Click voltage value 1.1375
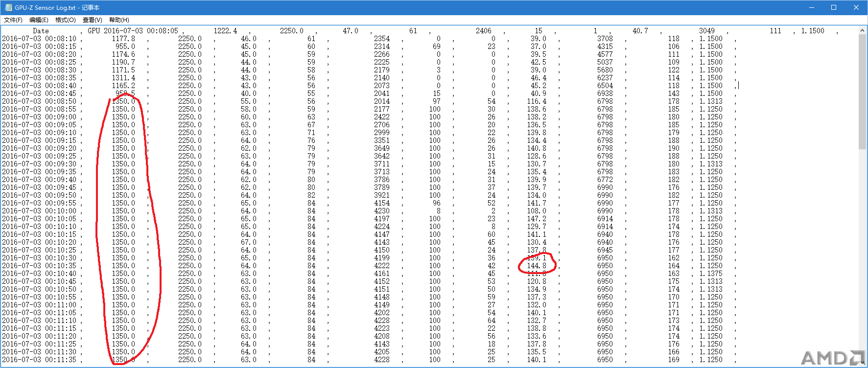 [711, 274]
